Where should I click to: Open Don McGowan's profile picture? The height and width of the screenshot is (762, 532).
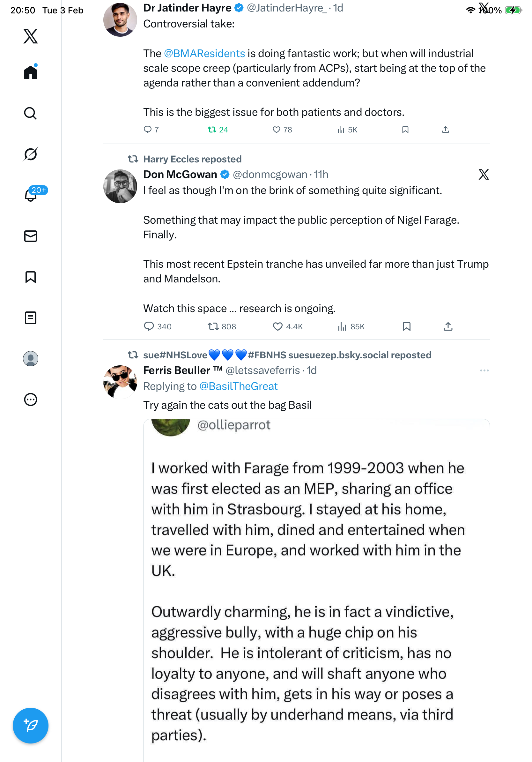coord(120,187)
